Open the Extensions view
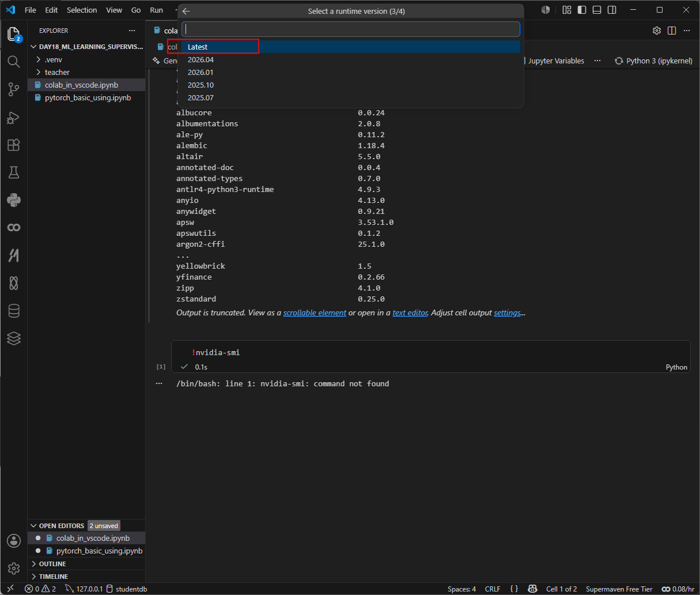Screen dimensions: 700x595 click(x=14, y=145)
